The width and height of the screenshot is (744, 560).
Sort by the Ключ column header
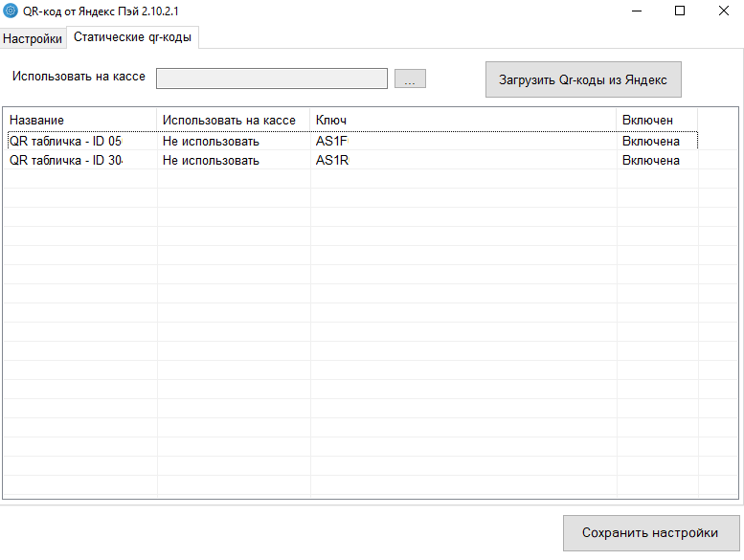click(x=462, y=120)
